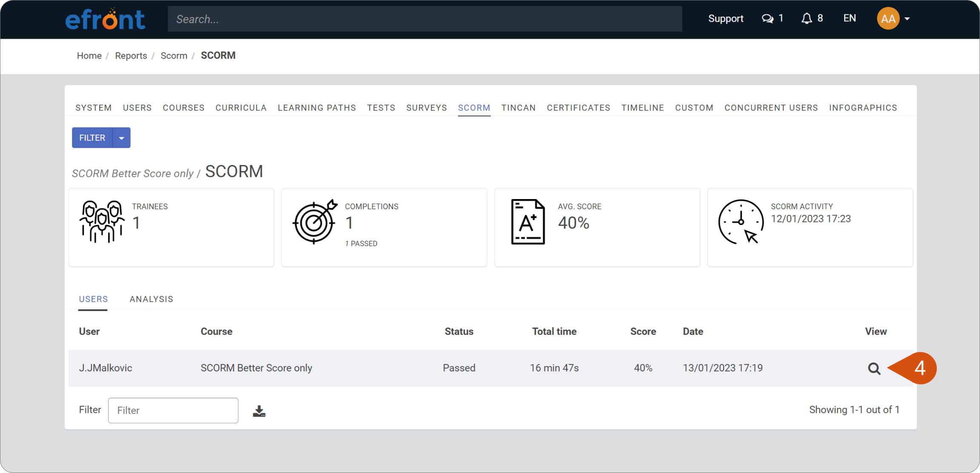Select the USERS sub-tab below statistics
This screenshot has width=980, height=473.
point(93,299)
